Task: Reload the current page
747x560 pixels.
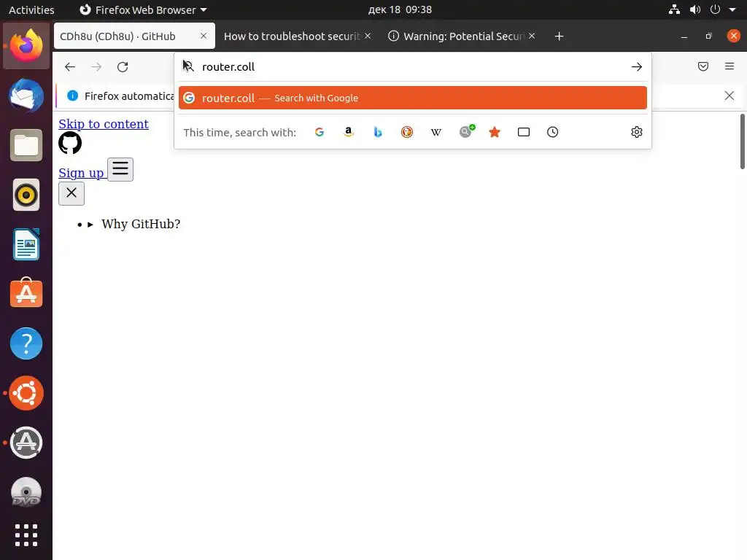Action: [123, 66]
